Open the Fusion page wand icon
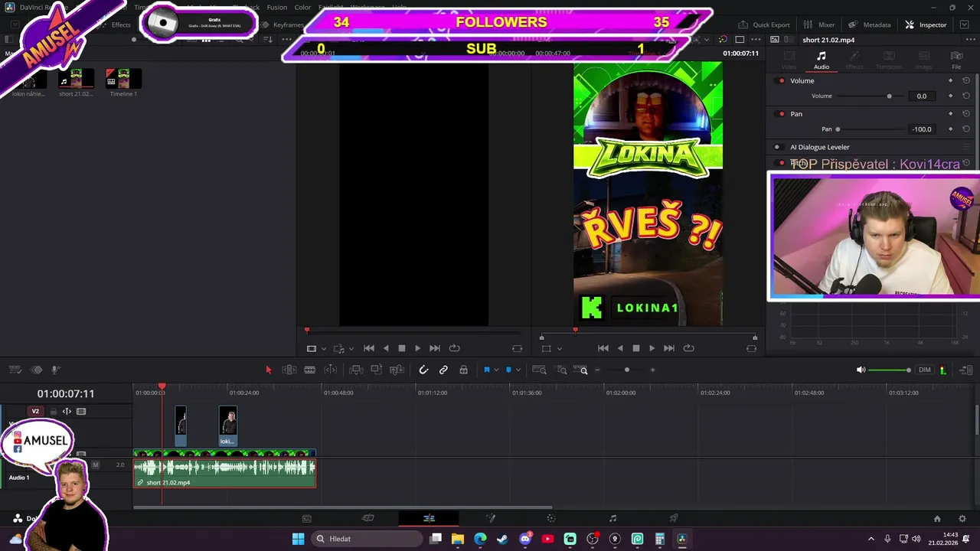The image size is (980, 551). 491,518
